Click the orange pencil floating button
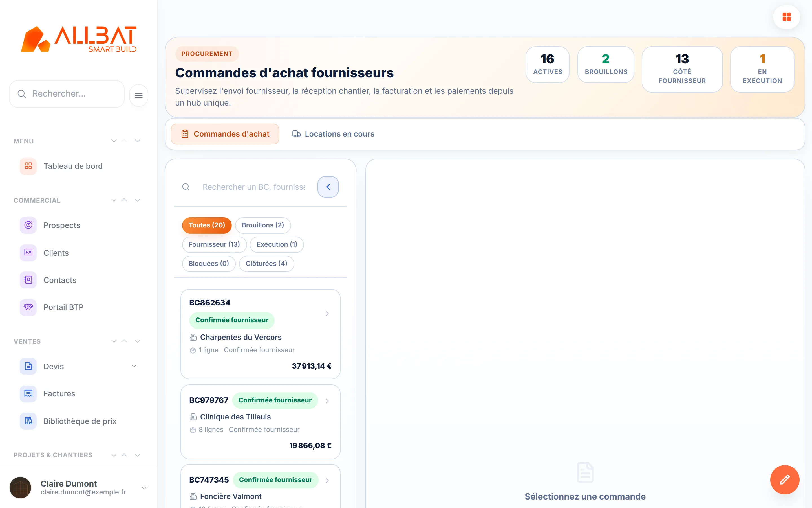This screenshot has width=812, height=508. tap(784, 479)
